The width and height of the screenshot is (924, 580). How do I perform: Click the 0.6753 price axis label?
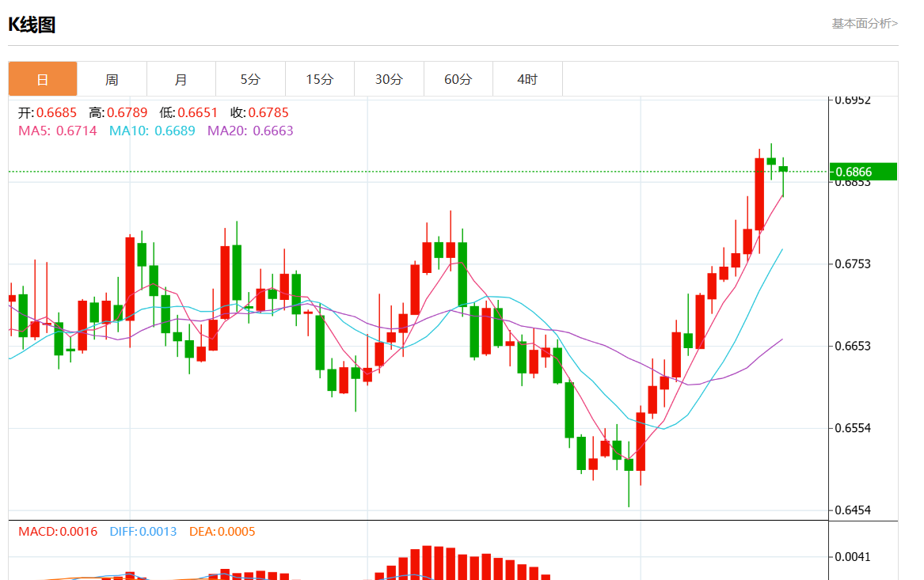point(853,263)
